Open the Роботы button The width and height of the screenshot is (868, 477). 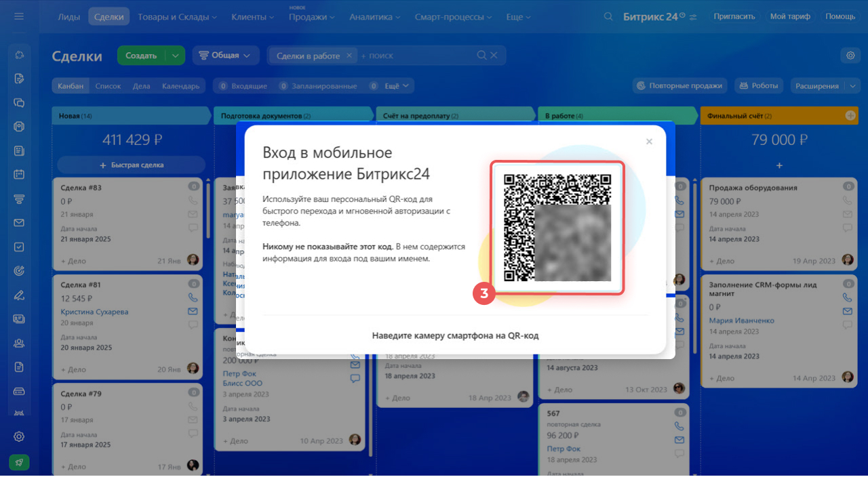pos(759,86)
